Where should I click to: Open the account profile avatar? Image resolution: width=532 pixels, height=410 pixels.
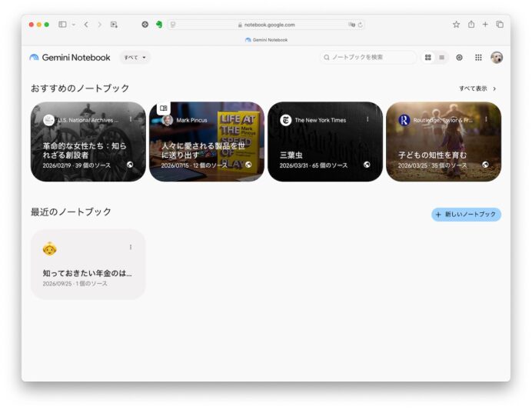tap(497, 58)
